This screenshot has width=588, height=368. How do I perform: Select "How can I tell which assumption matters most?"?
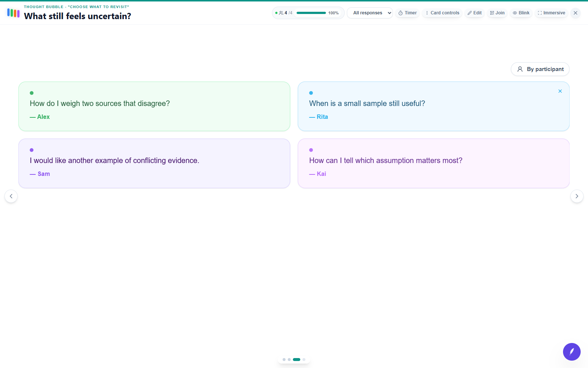pyautogui.click(x=386, y=160)
